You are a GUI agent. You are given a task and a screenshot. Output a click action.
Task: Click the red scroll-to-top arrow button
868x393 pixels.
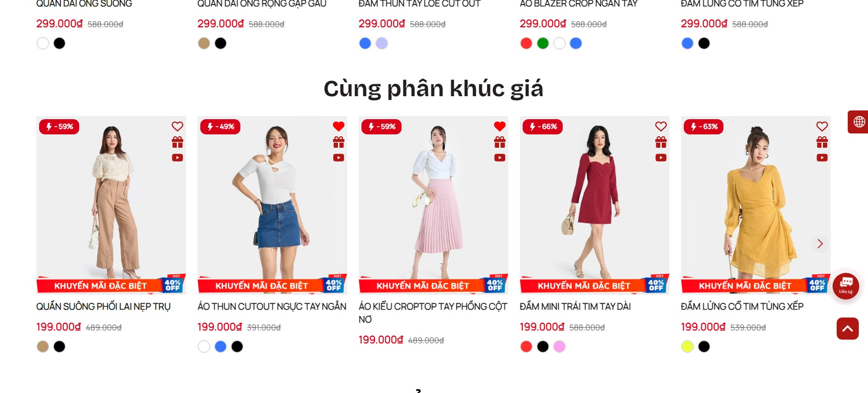847,329
